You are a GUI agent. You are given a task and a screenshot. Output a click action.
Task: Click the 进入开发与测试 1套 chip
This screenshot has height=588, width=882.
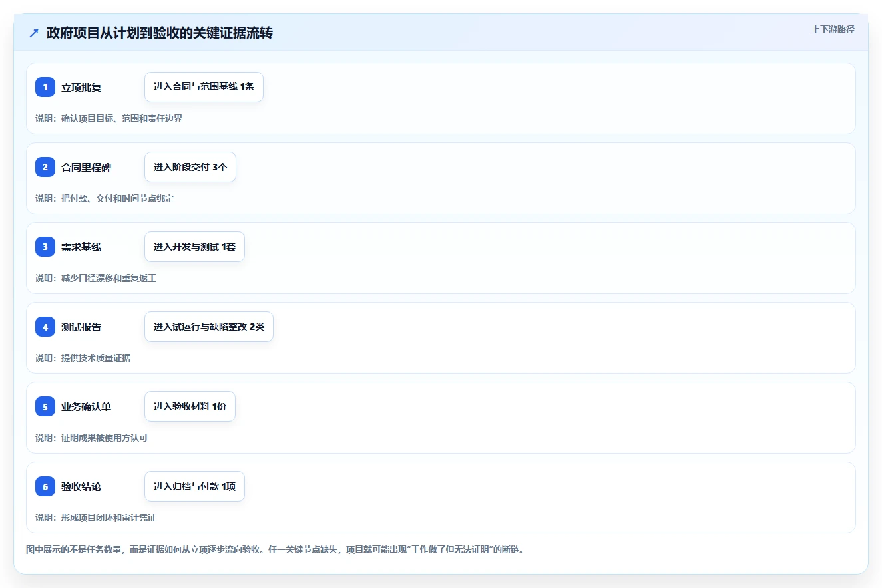coord(194,247)
